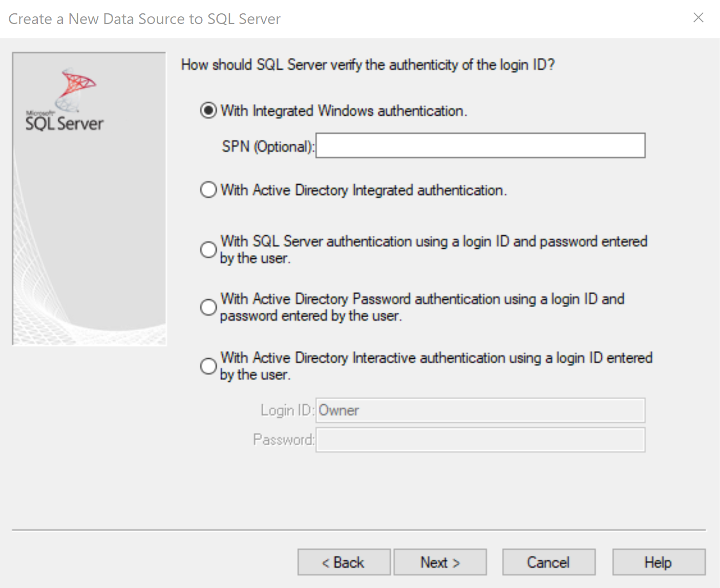Click inside the SPN (Optional) field
This screenshot has height=588, width=720.
tap(480, 145)
